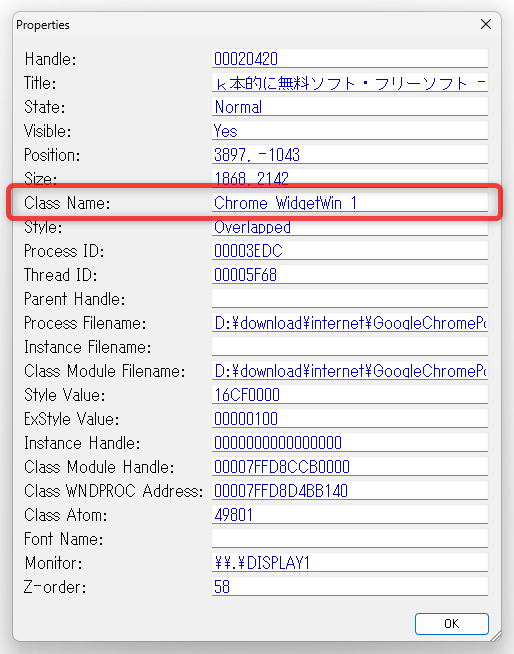The height and width of the screenshot is (654, 514).
Task: Select ExStyle Value field 00000100
Action: click(350, 419)
